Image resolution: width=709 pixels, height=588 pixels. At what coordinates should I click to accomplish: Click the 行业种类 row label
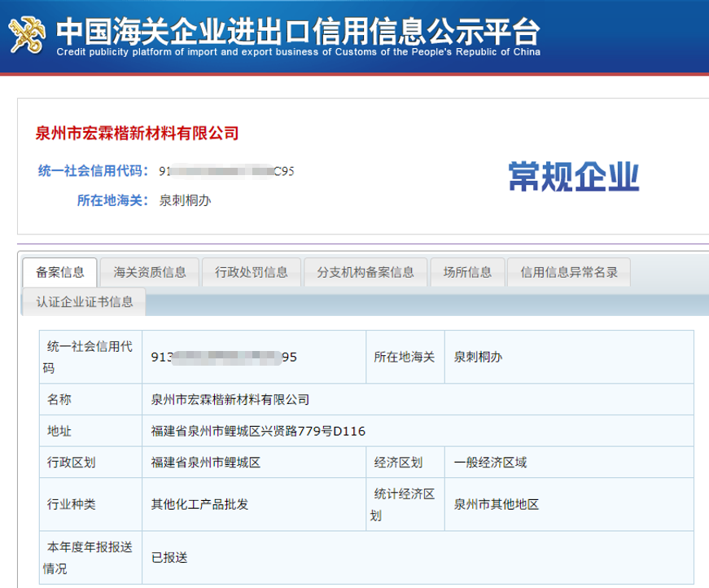(x=72, y=504)
